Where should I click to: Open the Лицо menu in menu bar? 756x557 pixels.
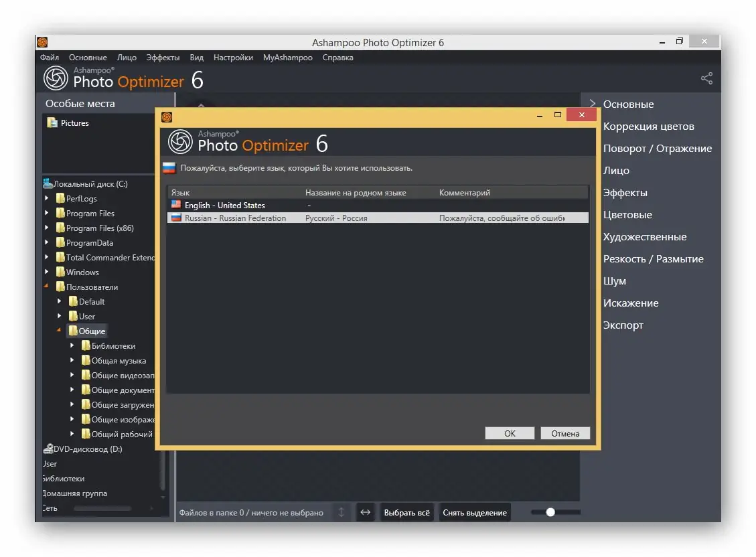click(127, 58)
